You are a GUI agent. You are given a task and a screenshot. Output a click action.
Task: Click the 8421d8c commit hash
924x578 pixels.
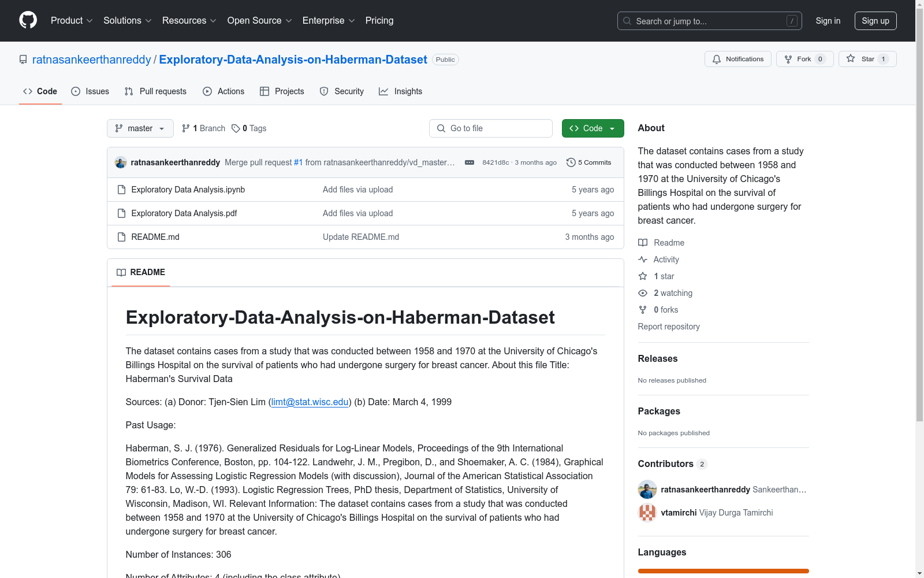[496, 162]
